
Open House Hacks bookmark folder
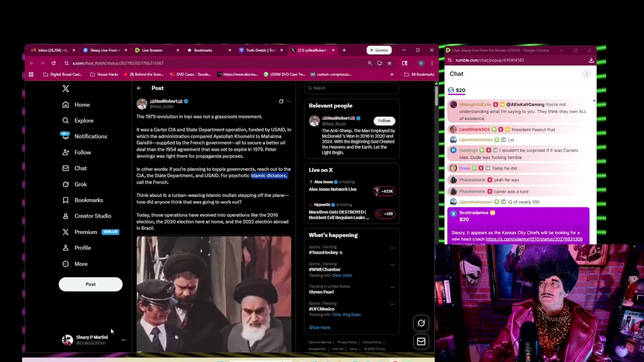(104, 74)
